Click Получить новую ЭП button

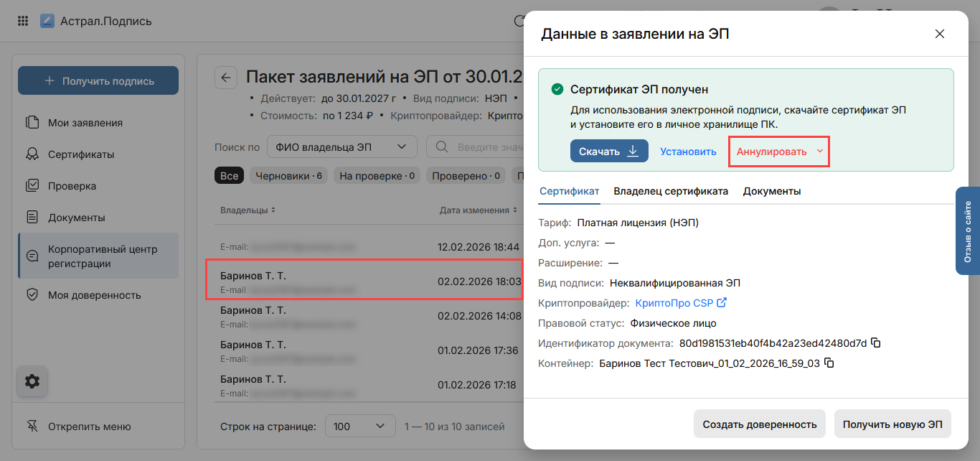[x=892, y=424]
